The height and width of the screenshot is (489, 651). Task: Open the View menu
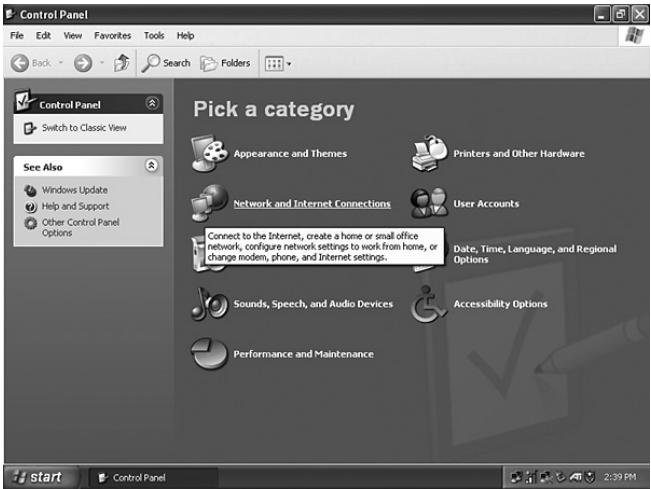click(73, 36)
